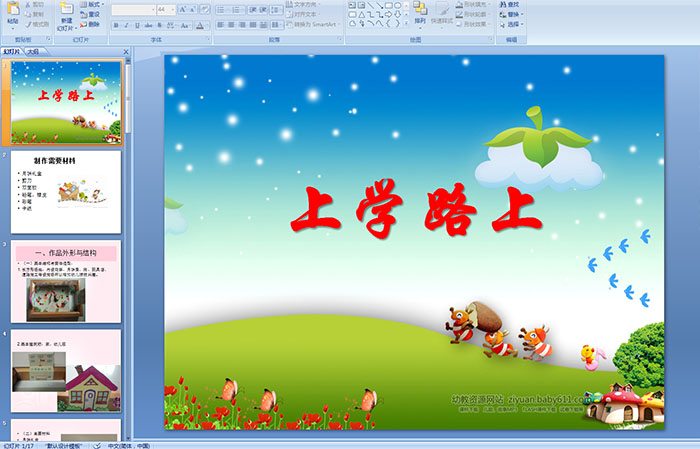Viewport: 700px width, 449px height.
Task: Click the 上学路上 title text on slide
Action: click(x=417, y=209)
